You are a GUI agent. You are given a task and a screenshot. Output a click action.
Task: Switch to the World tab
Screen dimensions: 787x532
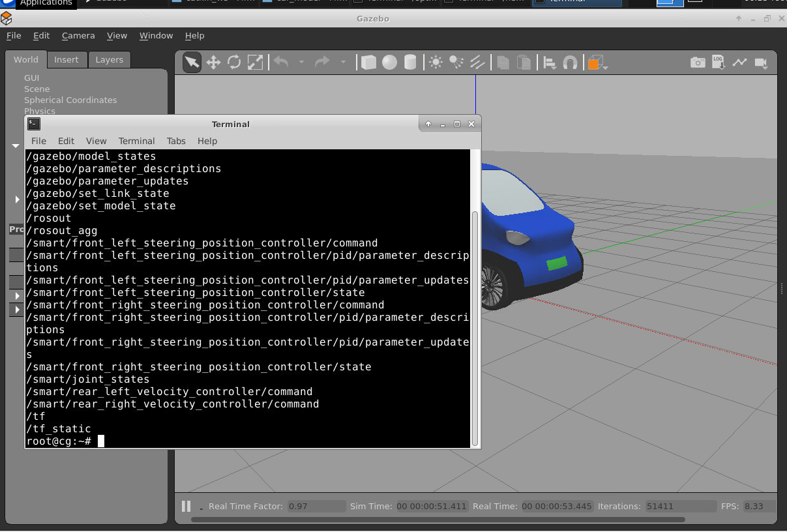tap(26, 59)
